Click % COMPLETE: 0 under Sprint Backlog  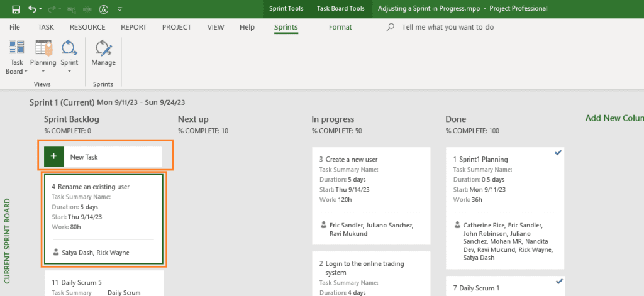(x=68, y=131)
